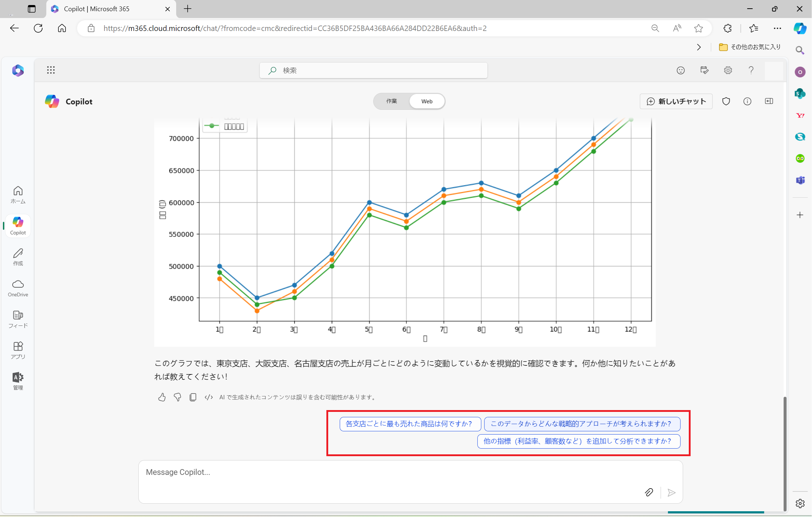Send the message arrow
Image resolution: width=812 pixels, height=517 pixels.
[x=671, y=492]
